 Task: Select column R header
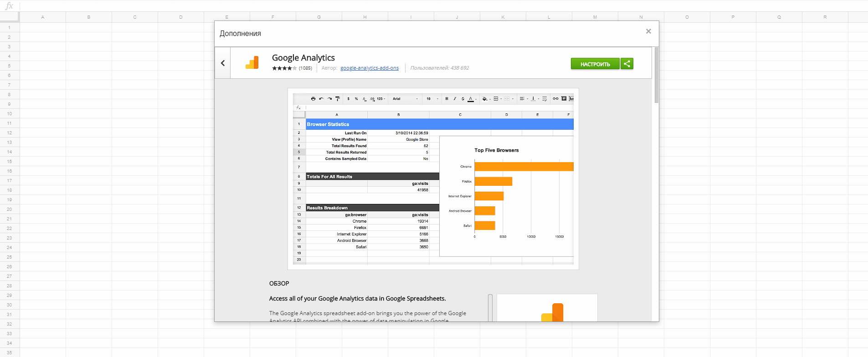pos(825,17)
